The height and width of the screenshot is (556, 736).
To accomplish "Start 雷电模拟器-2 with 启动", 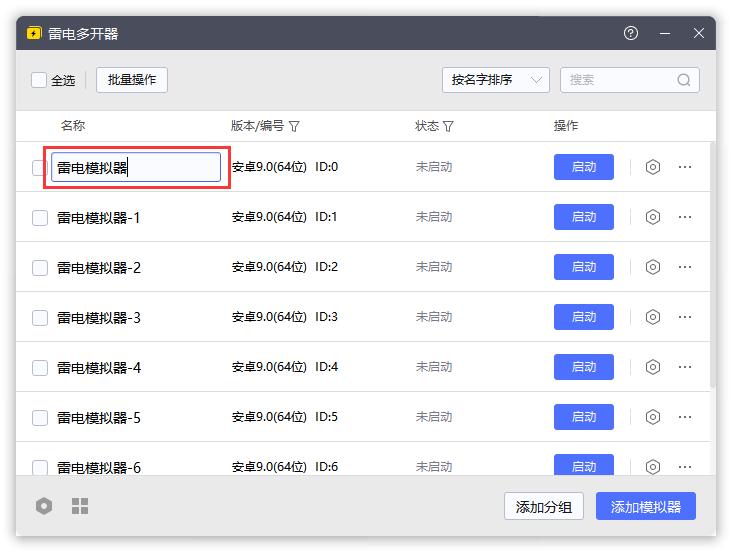I will pyautogui.click(x=583, y=267).
